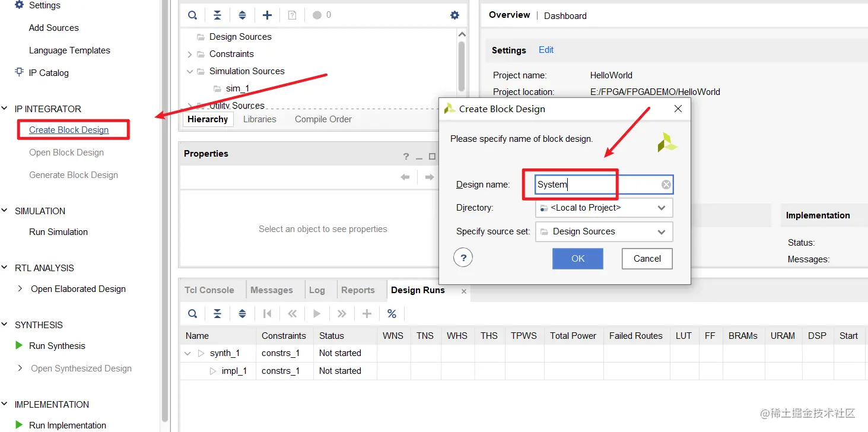The height and width of the screenshot is (432, 868).
Task: Click Sources panel scrollbar up arrow
Action: point(462,35)
